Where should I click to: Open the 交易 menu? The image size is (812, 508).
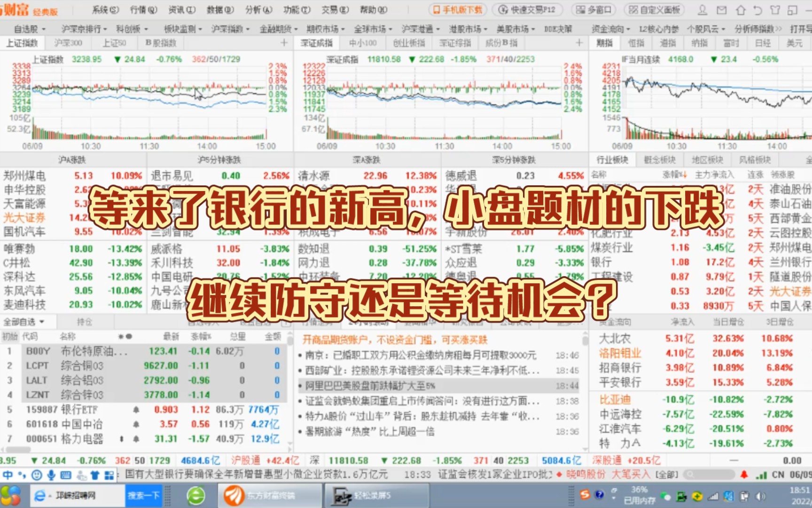[335, 9]
